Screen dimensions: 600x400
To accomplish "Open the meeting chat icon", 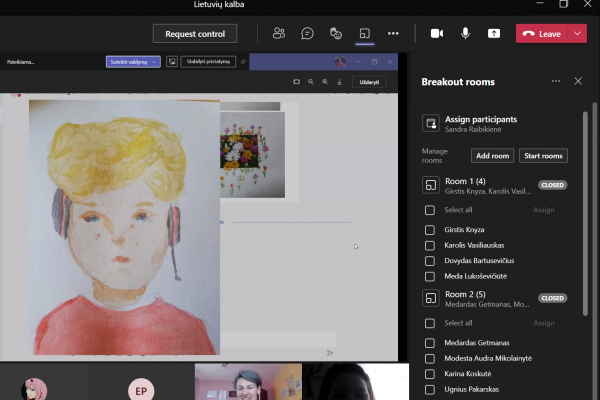I will [307, 34].
